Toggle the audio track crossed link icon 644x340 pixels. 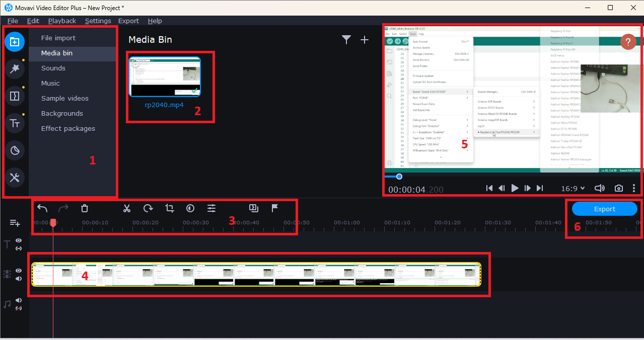point(19,308)
